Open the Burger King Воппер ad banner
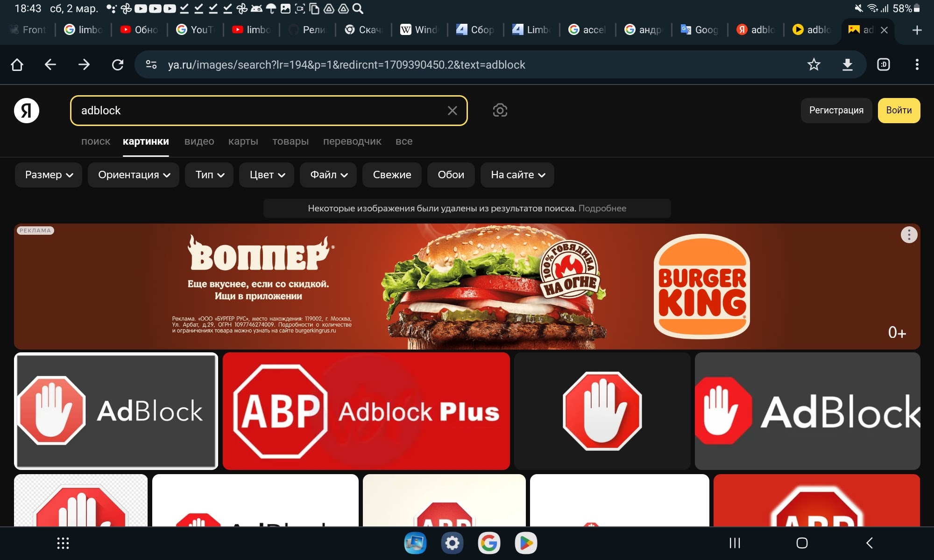The image size is (934, 560). pos(467,287)
